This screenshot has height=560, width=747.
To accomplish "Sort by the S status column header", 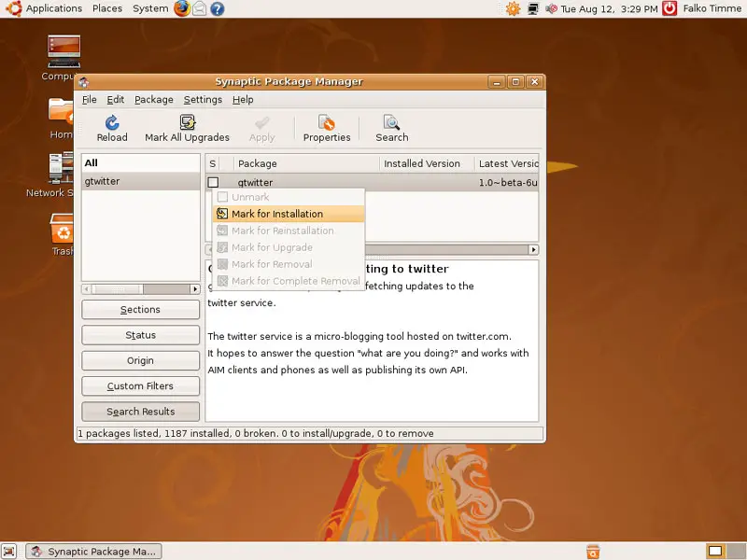I will (x=213, y=163).
